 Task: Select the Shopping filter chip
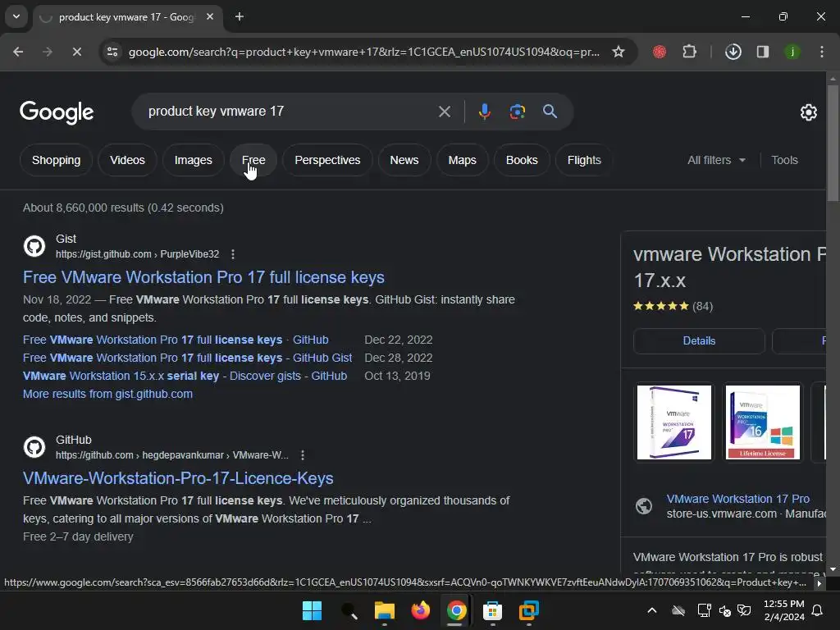point(57,160)
